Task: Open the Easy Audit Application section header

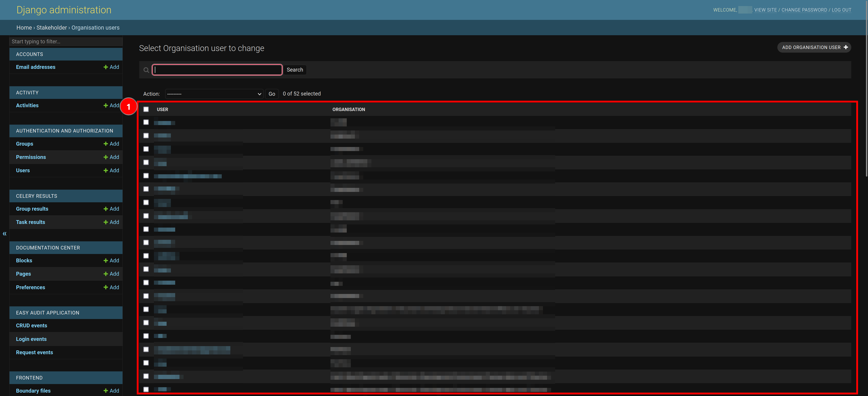Action: click(48, 313)
